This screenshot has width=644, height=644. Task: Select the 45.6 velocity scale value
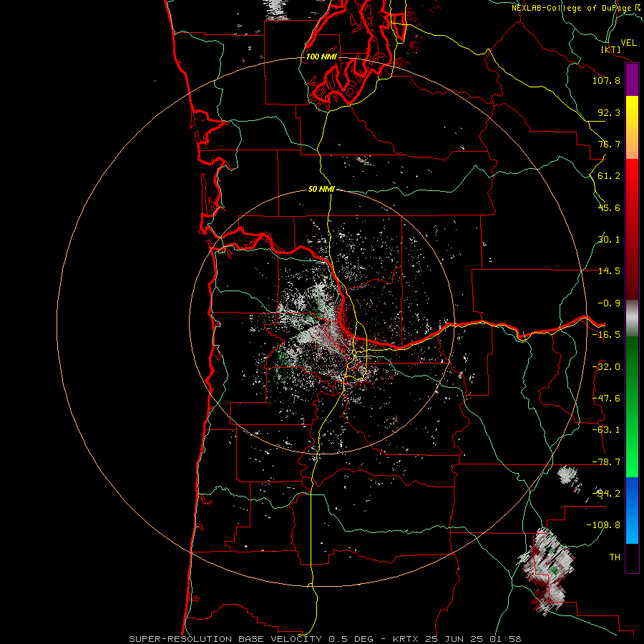click(609, 208)
